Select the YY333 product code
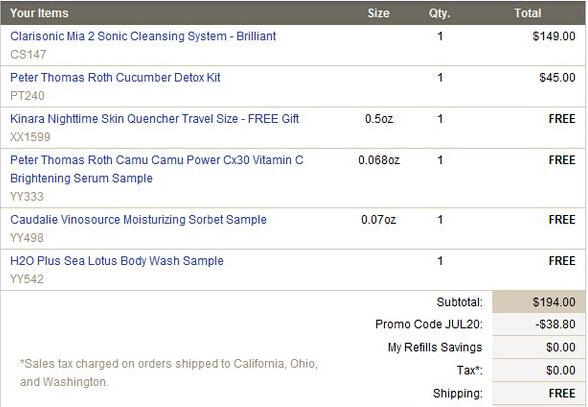This screenshot has height=407, width=588. [27, 197]
